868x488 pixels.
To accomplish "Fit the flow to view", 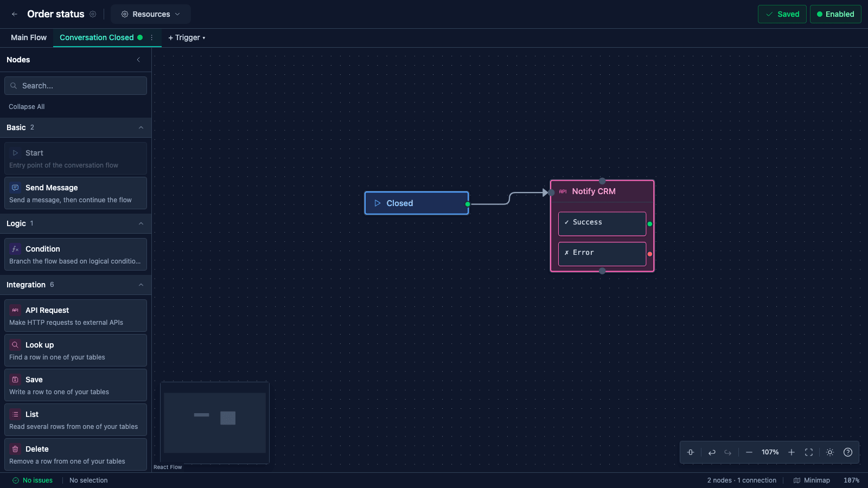I will pyautogui.click(x=809, y=452).
